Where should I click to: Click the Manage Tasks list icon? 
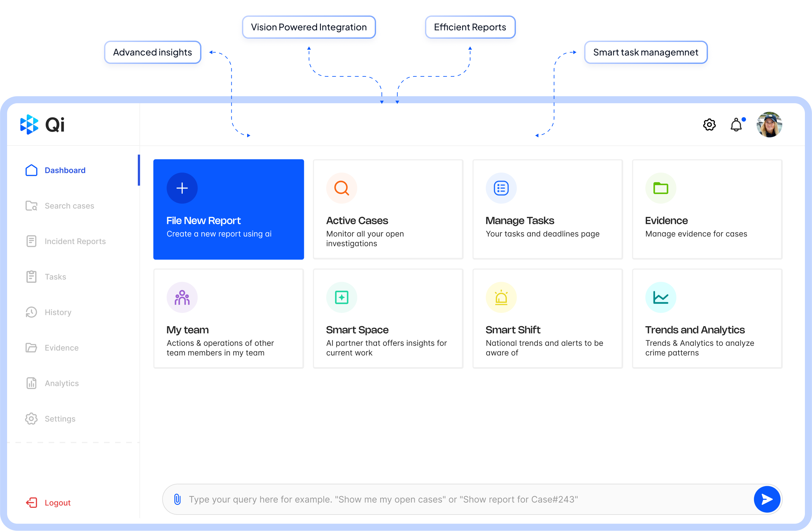(x=501, y=188)
